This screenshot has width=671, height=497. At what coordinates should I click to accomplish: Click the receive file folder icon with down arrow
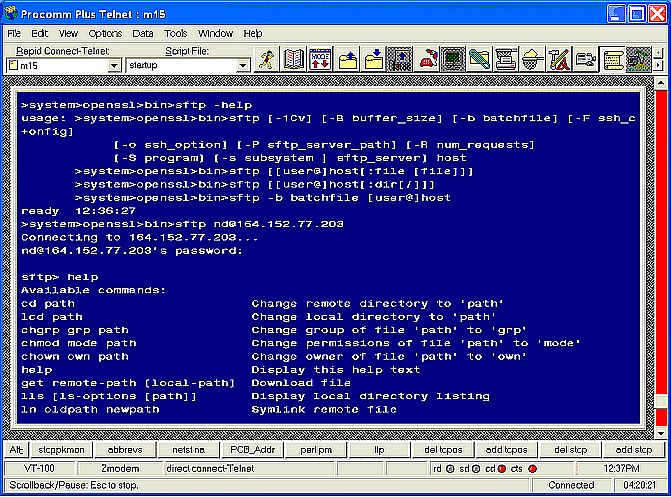(374, 60)
